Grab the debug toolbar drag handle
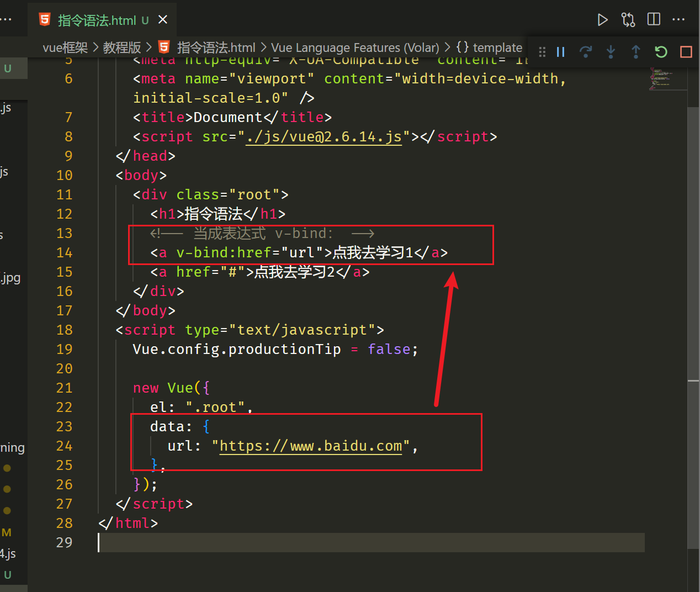This screenshot has width=700, height=592. coord(542,52)
